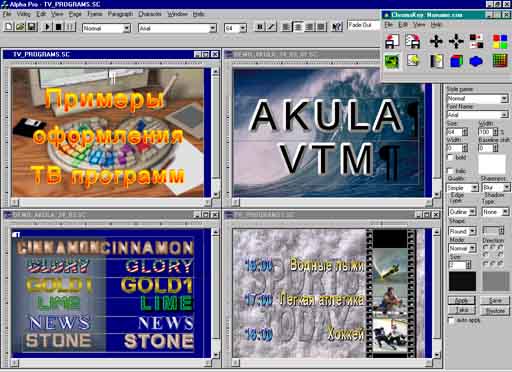This screenshot has width=512, height=372.
Task: Click the four-color squares icon in ChromaKey
Action: click(500, 41)
